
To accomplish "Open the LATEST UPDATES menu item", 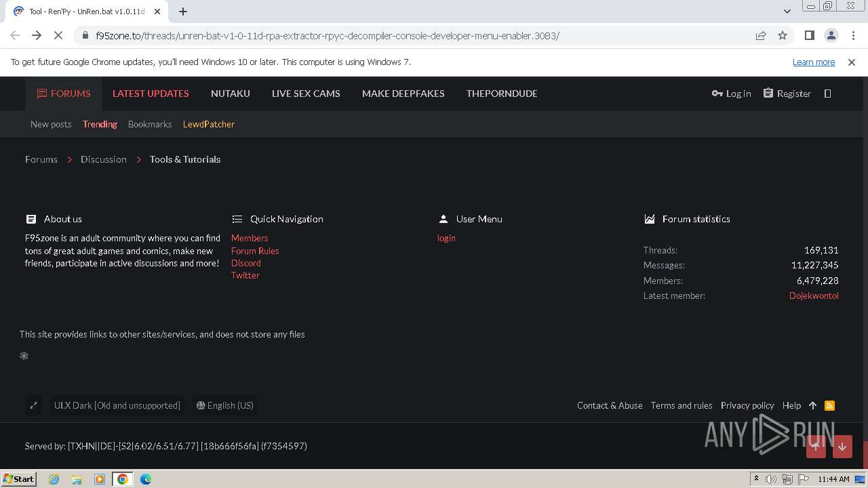I will tap(151, 94).
